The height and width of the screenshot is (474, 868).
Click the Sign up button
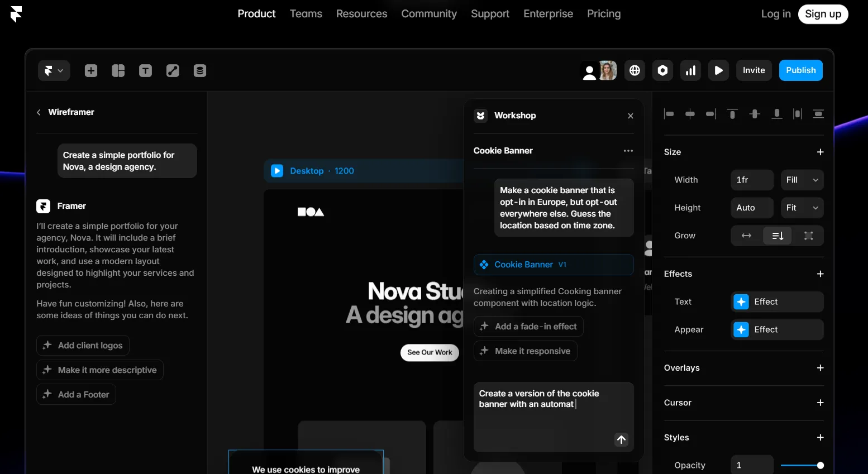(x=823, y=14)
